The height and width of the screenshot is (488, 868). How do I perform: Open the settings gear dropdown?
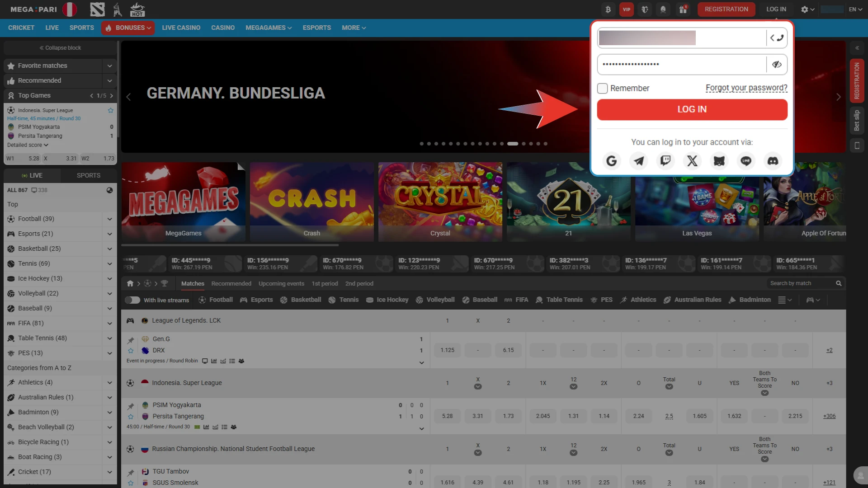point(807,9)
